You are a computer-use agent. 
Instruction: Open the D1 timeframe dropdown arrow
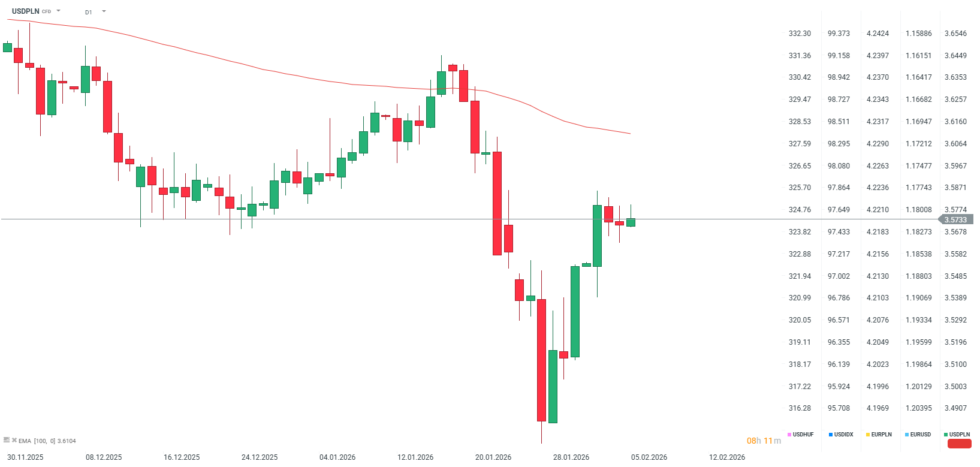[104, 11]
